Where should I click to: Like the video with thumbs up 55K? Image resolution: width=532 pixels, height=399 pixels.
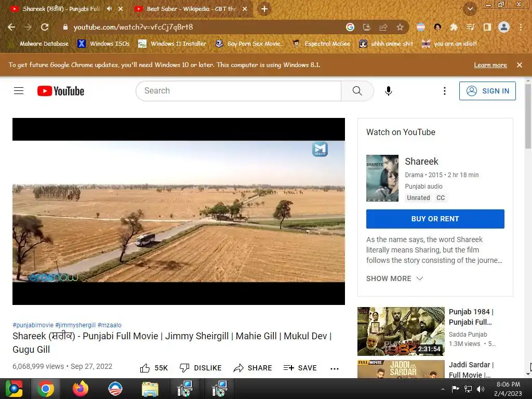click(154, 368)
